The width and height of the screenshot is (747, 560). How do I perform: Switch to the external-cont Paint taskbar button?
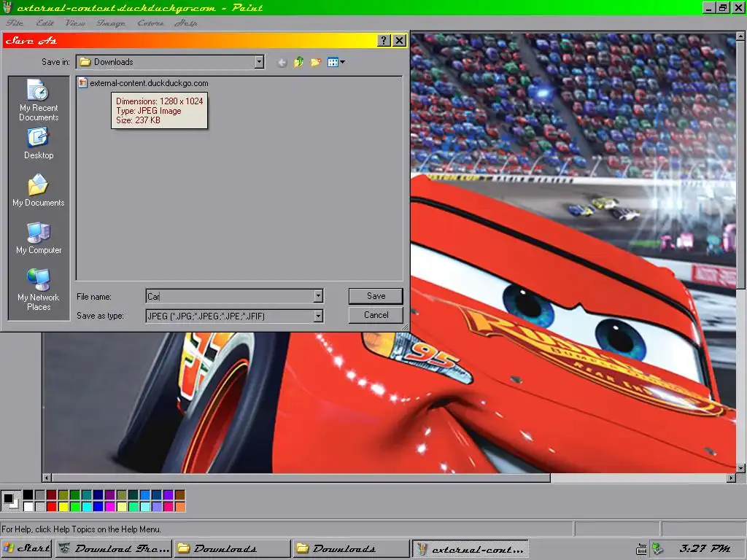click(471, 548)
